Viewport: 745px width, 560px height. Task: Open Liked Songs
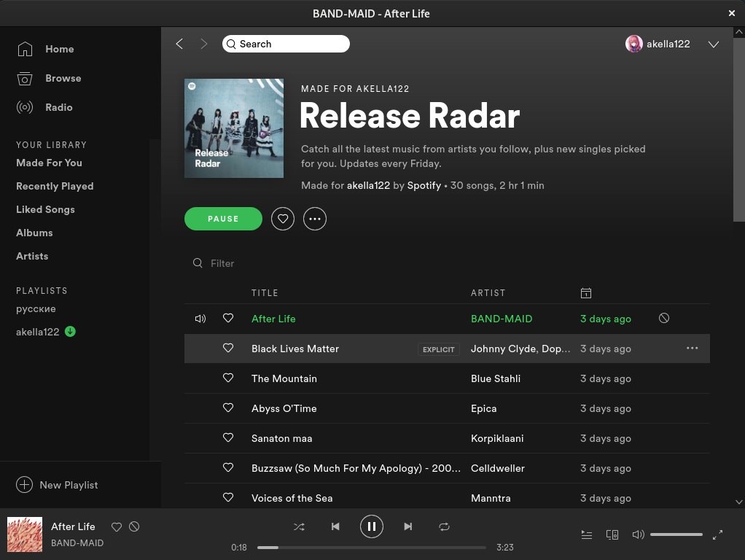click(x=45, y=209)
